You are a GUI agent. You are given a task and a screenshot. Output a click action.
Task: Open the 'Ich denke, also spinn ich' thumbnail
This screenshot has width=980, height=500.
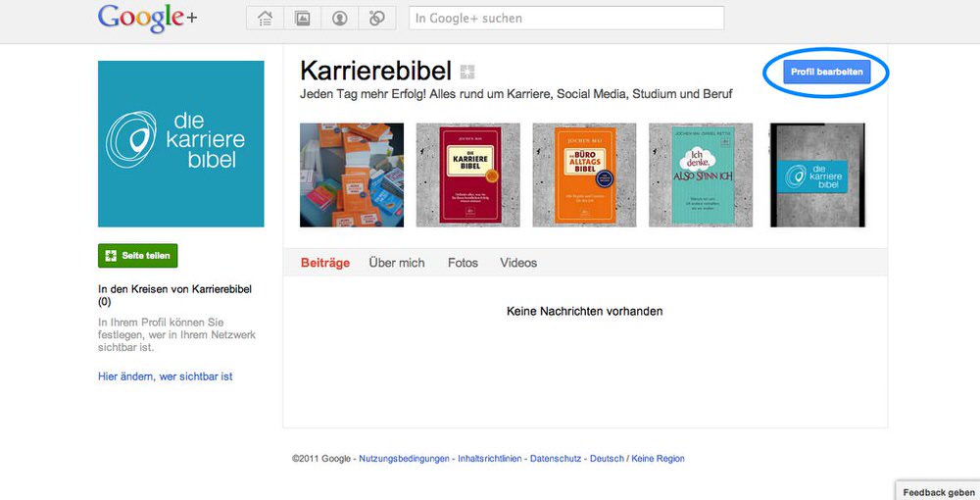tap(701, 175)
